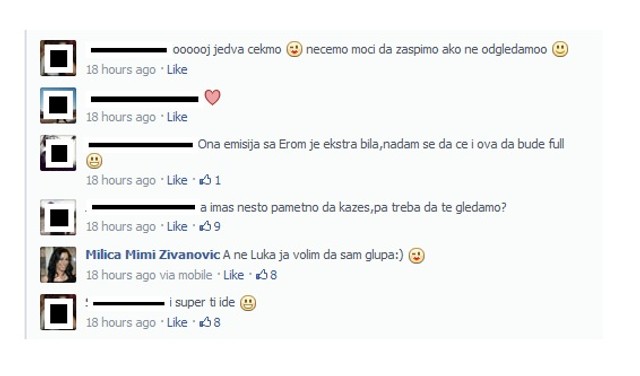Screen dimensions: 640x376
Task: Click thumbs-up icon on 'i super ti ide' comment
Action: tap(205, 322)
